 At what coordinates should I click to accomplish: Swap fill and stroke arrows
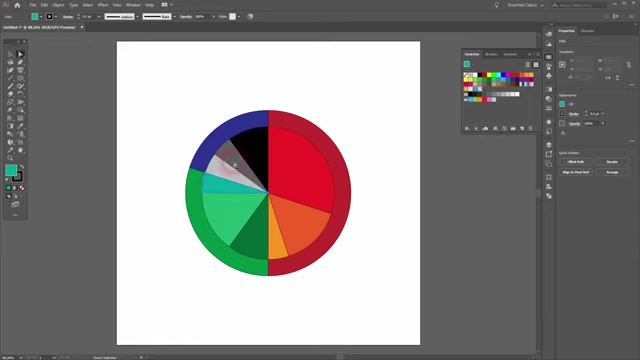(22, 167)
